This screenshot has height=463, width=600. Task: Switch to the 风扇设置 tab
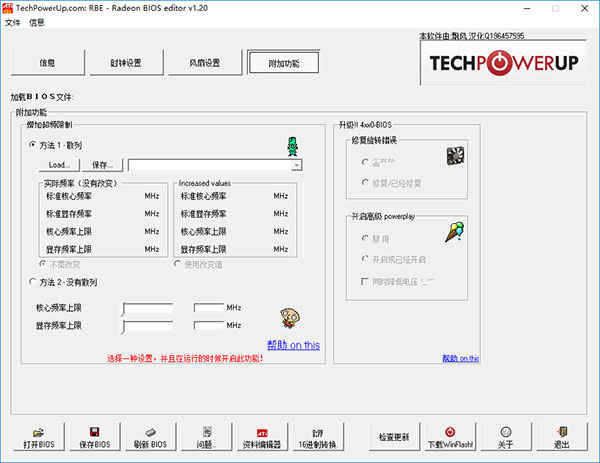[205, 63]
